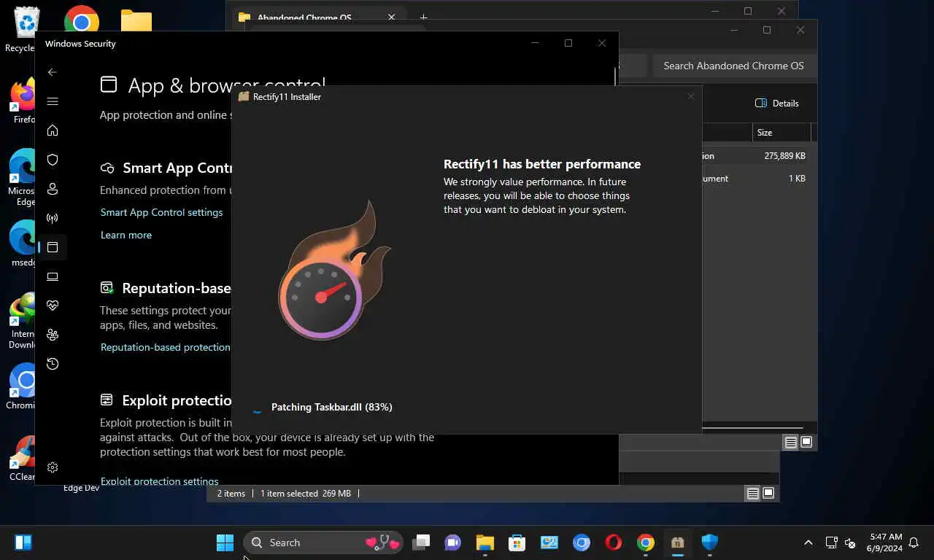The height and width of the screenshot is (560, 934).
Task: Open Protection history clock icon
Action: click(53, 364)
